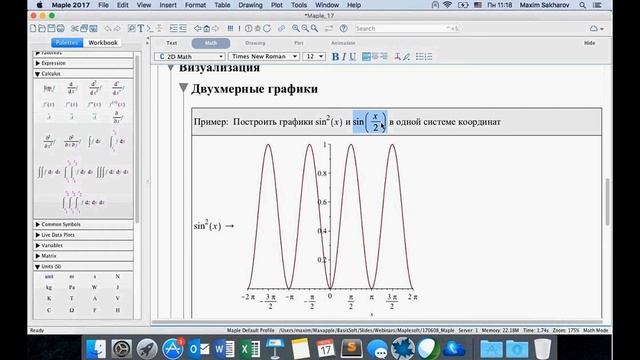
Task: Expand the Live Data Plots palette
Action: [x=83, y=235]
